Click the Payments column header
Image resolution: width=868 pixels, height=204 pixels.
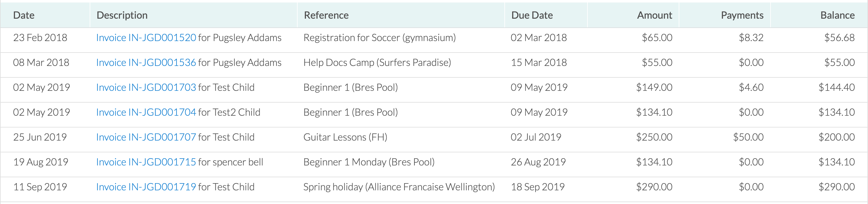pyautogui.click(x=742, y=15)
